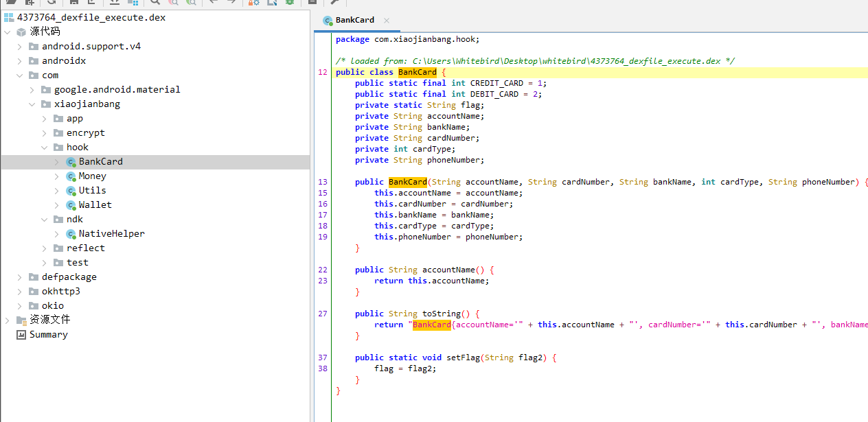Image resolution: width=868 pixels, height=422 pixels.
Task: Click the 源代码 source code node icon
Action: [x=21, y=32]
